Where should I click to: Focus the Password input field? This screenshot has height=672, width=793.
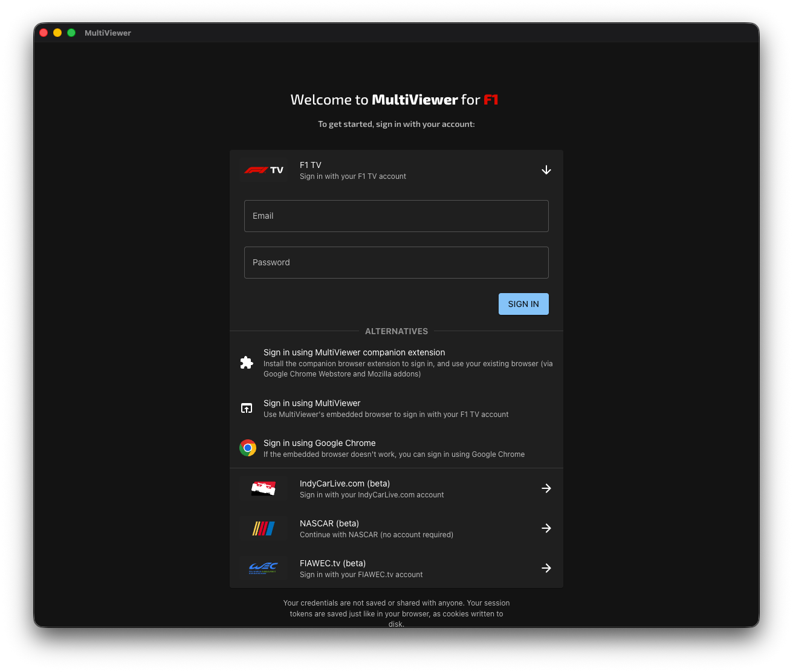396,262
